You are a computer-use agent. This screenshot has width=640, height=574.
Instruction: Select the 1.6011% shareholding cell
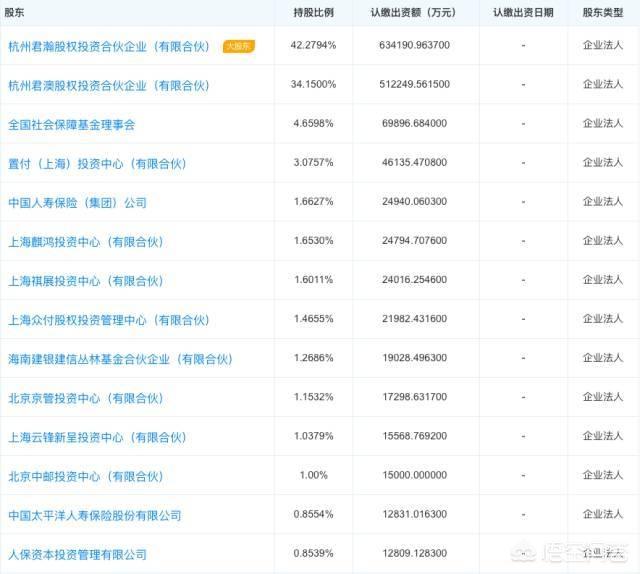click(x=313, y=280)
